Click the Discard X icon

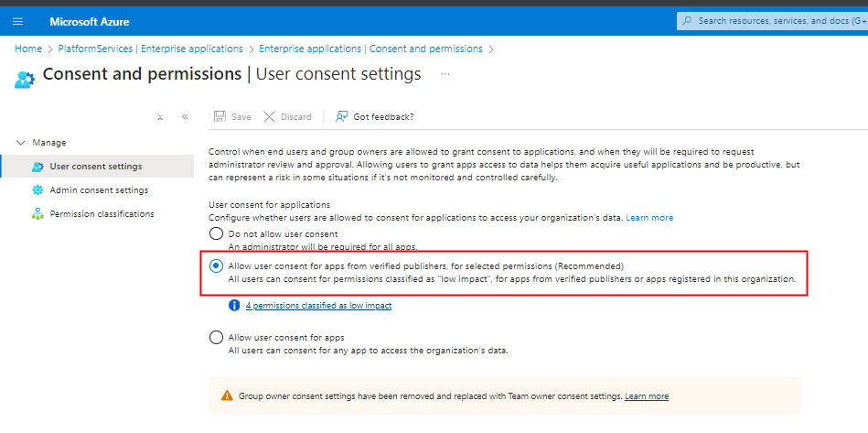pos(269,116)
